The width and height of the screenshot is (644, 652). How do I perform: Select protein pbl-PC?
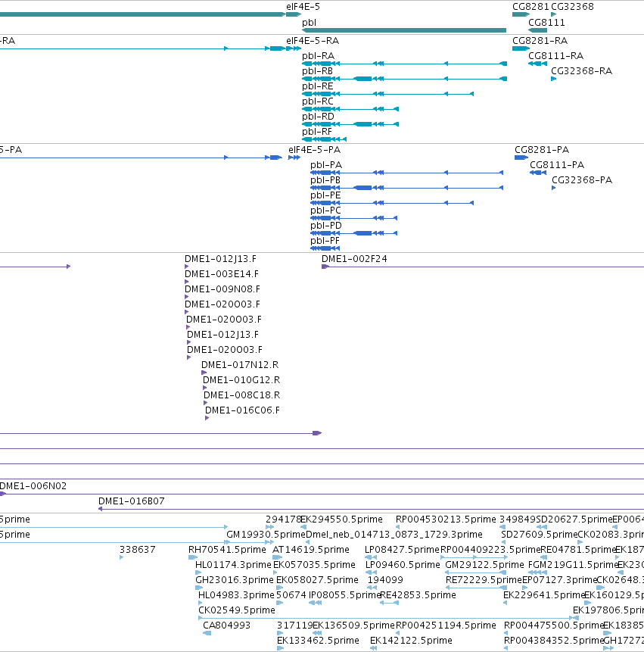coord(353,218)
